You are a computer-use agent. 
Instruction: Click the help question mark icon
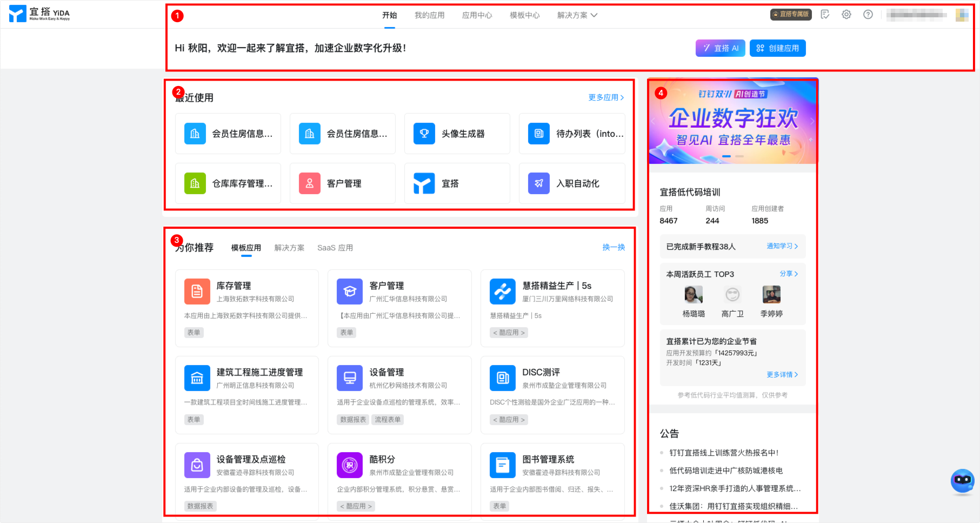(x=868, y=15)
